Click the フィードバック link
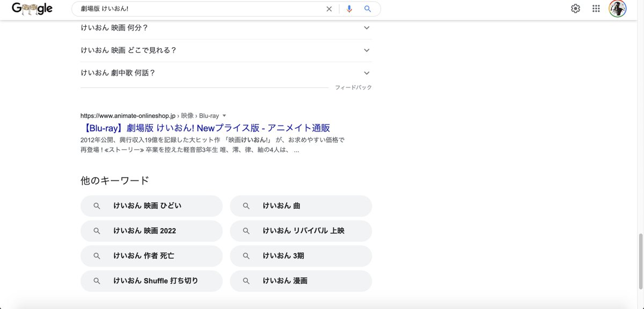This screenshot has height=309, width=644. point(353,87)
